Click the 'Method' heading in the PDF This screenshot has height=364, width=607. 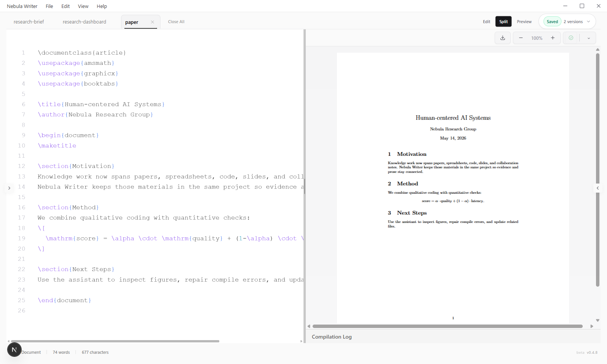pyautogui.click(x=407, y=184)
